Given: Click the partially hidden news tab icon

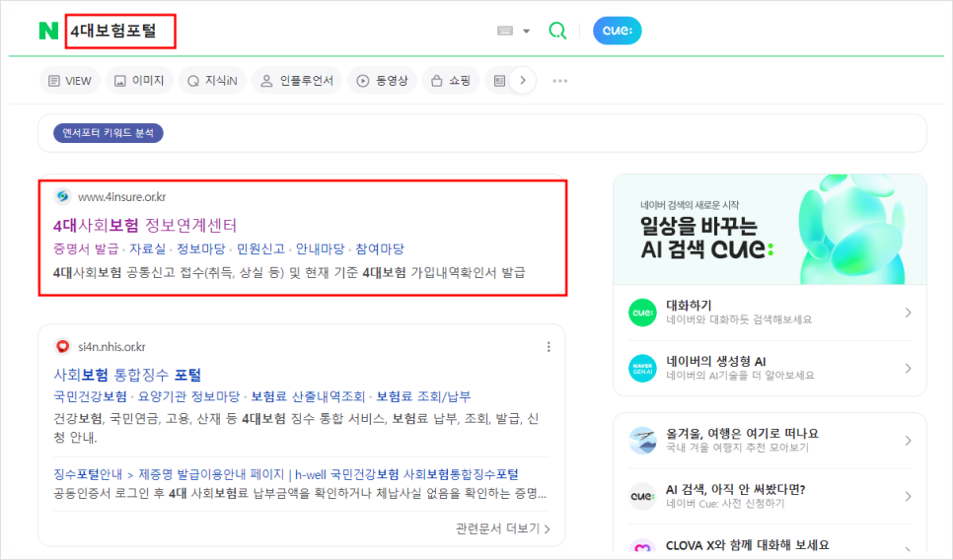Looking at the screenshot, I should click(x=499, y=81).
